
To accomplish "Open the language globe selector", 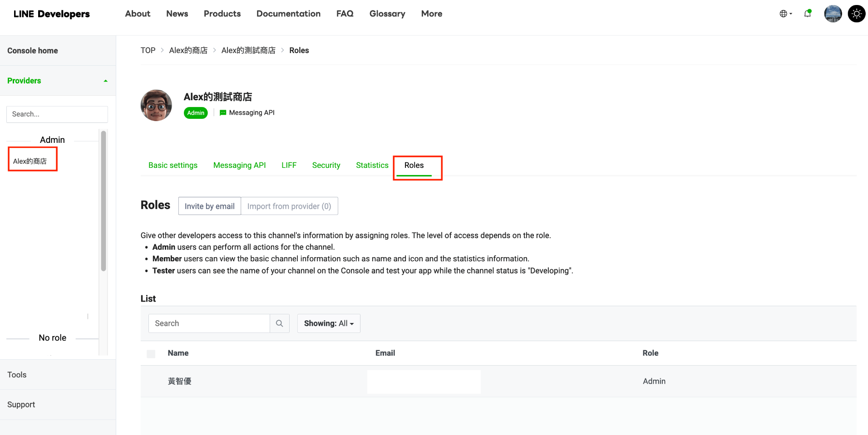I will 785,14.
